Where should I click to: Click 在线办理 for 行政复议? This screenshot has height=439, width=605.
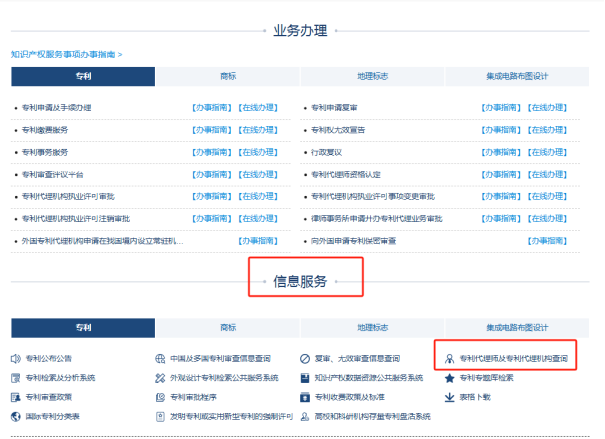[549, 152]
